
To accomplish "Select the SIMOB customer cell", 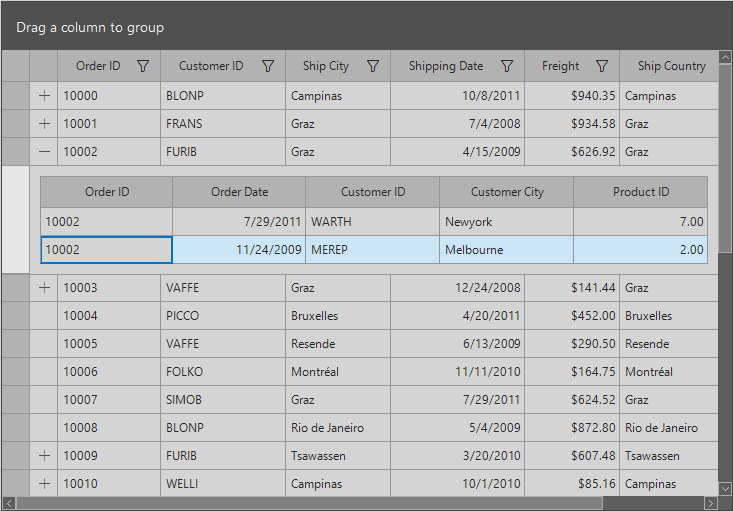I will tap(223, 400).
